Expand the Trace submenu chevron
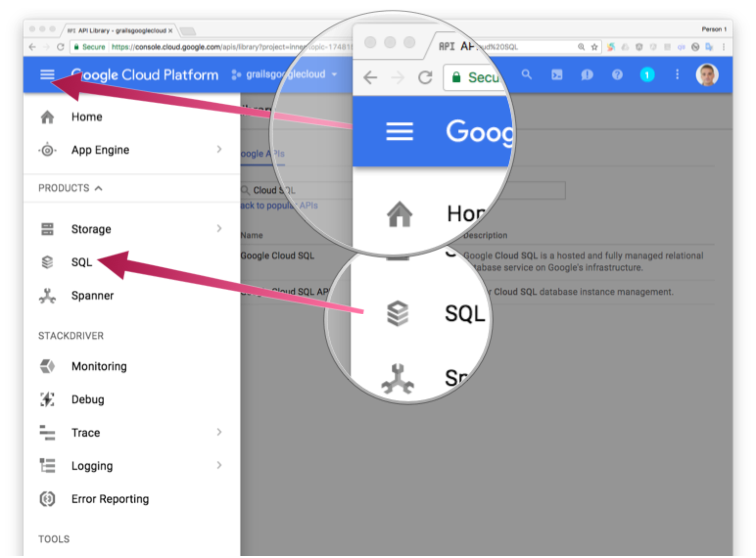756x558 pixels. click(219, 432)
